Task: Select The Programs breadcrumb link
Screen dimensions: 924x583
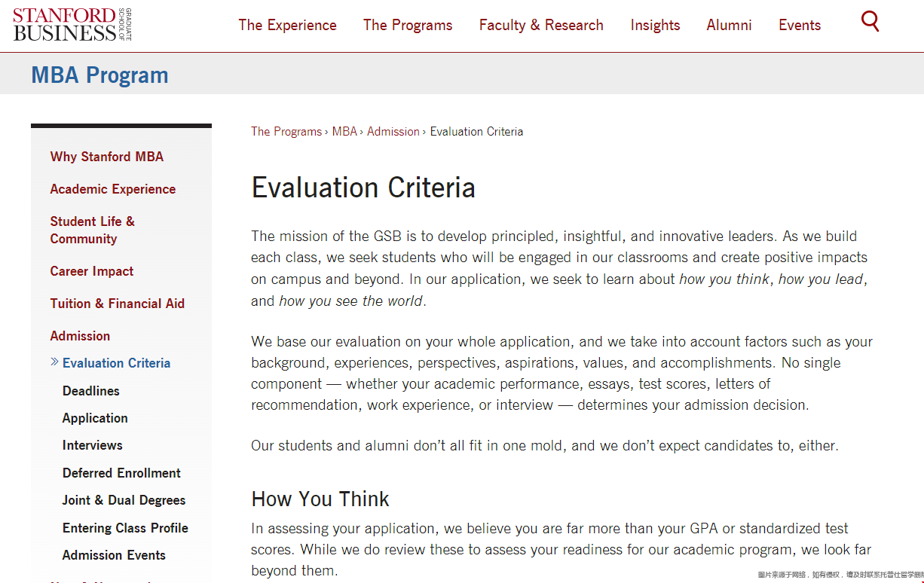Action: [286, 131]
